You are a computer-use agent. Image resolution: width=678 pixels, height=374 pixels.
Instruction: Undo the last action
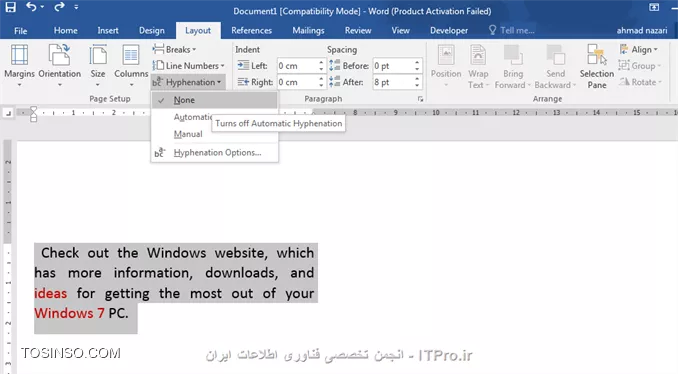click(31, 7)
